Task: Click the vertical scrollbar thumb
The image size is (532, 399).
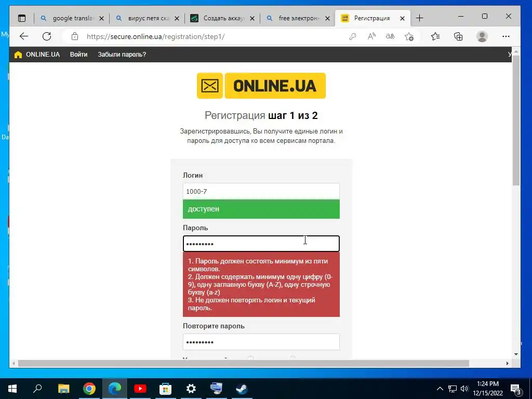Action: (x=516, y=121)
